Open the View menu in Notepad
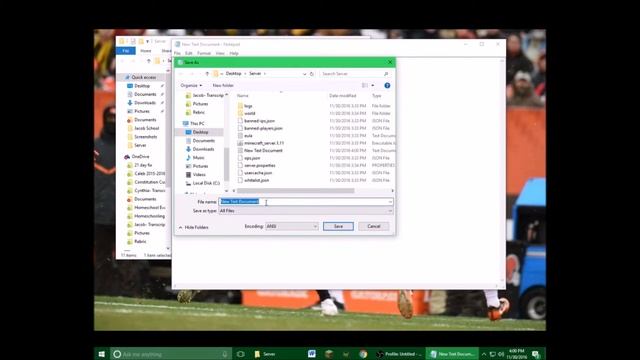Viewport: 640px width, 360px height. click(220, 53)
